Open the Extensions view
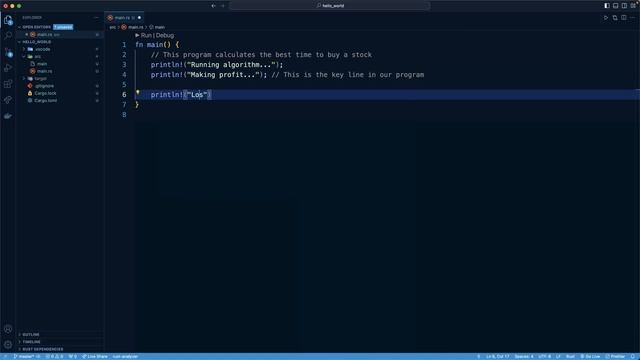This screenshot has width=640, height=360. coord(8,84)
